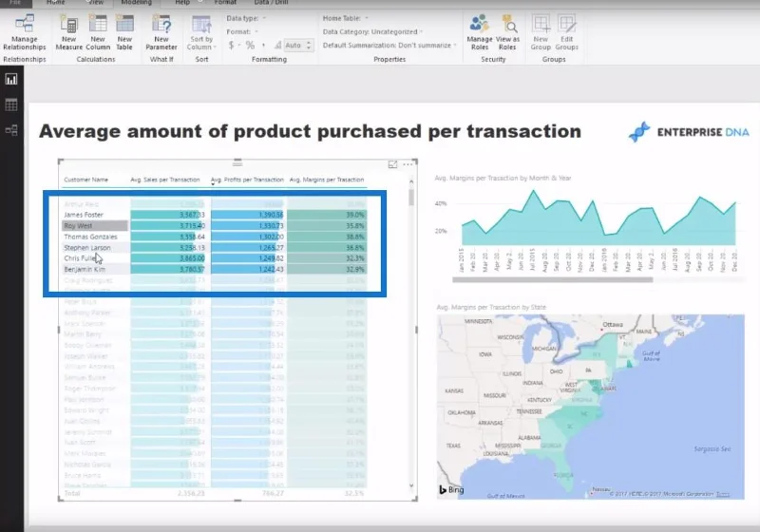Select the Roy West row
The image size is (760, 532).
(x=215, y=226)
